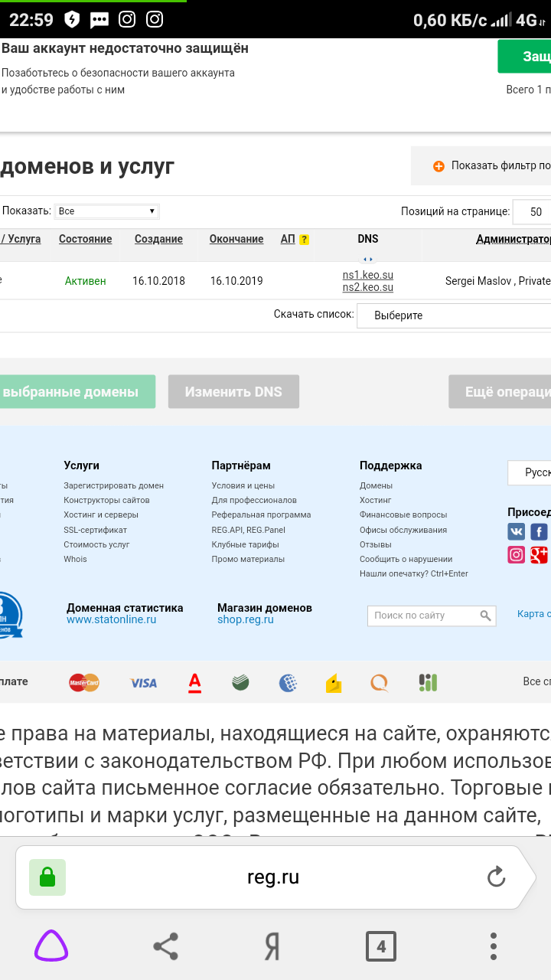Tap the site search input field

tap(424, 616)
